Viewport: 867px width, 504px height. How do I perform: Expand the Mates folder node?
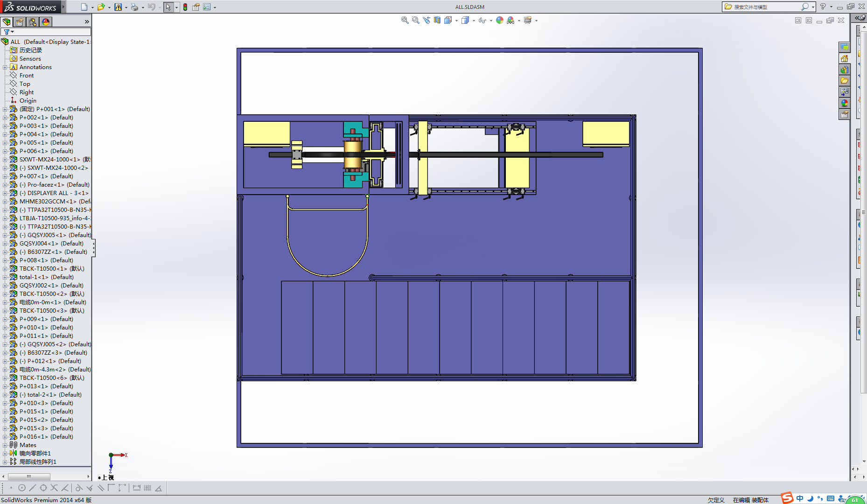click(x=5, y=445)
